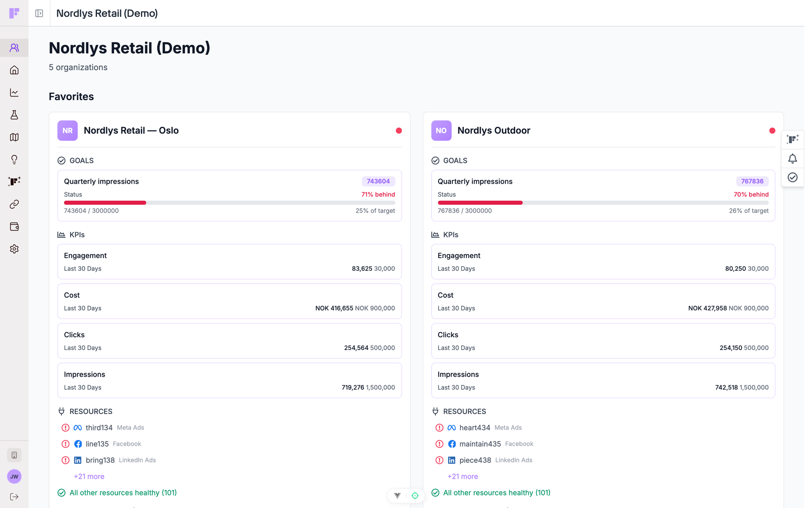The height and width of the screenshot is (508, 812).
Task: Click the building organization icon near bottom of sidebar
Action: point(14,455)
